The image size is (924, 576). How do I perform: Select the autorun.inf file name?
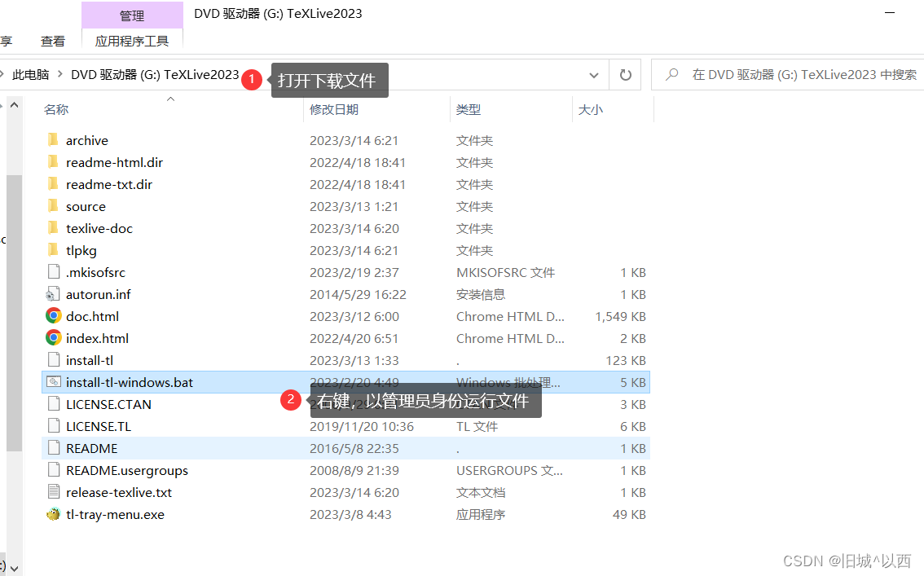pos(99,294)
